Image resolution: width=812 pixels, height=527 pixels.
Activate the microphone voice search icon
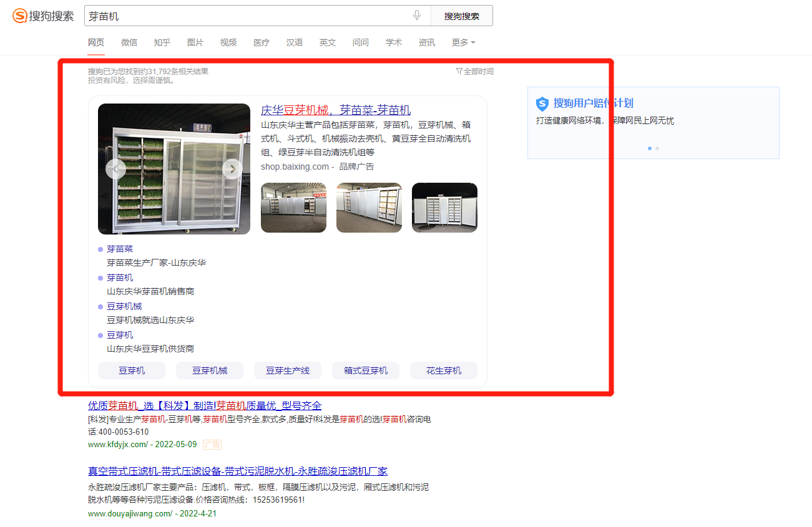click(417, 16)
